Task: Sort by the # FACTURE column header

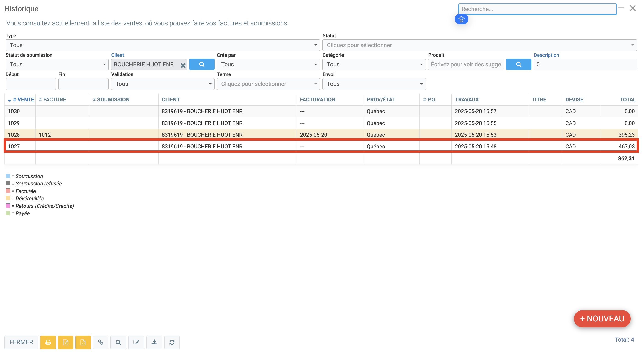Action: pos(52,99)
